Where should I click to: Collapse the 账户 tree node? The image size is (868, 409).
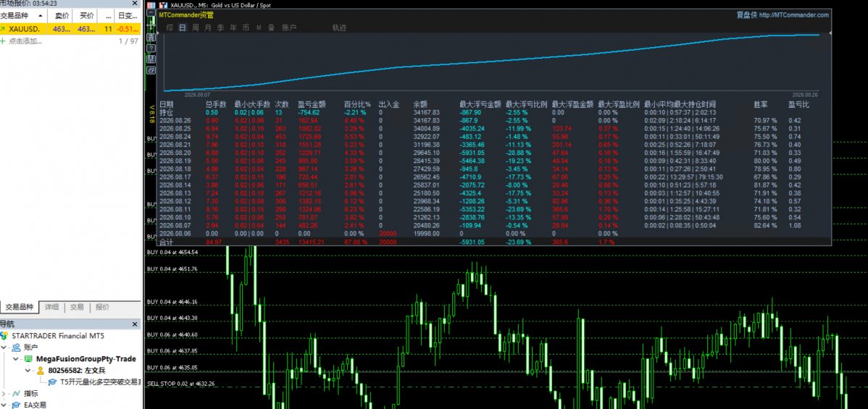pyautogui.click(x=5, y=347)
